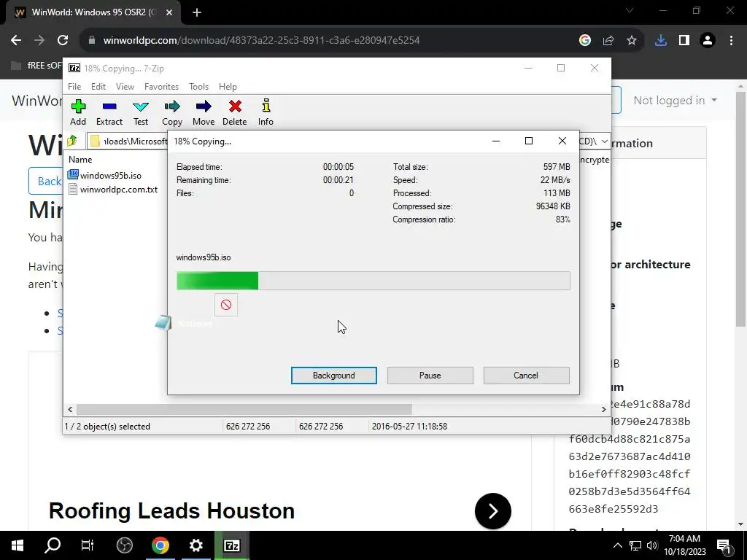Open Chrome three-dot menu
The height and width of the screenshot is (560, 747).
point(731,41)
